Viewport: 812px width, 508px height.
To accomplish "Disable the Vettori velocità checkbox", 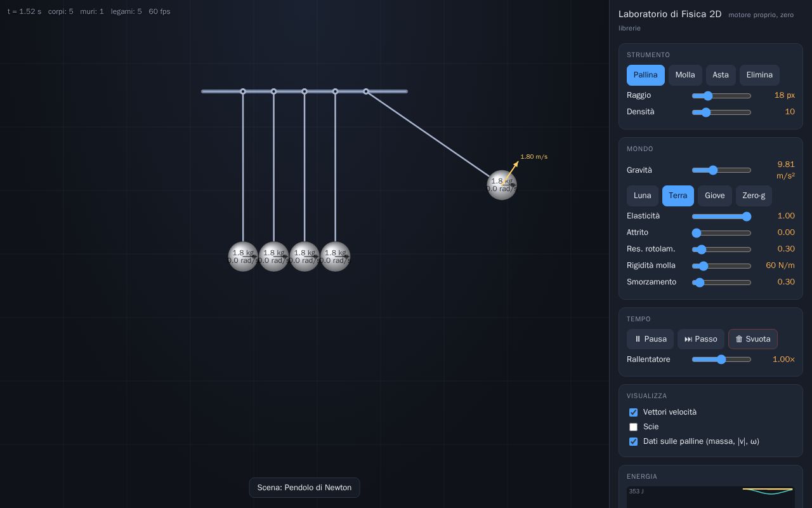I will pyautogui.click(x=633, y=413).
